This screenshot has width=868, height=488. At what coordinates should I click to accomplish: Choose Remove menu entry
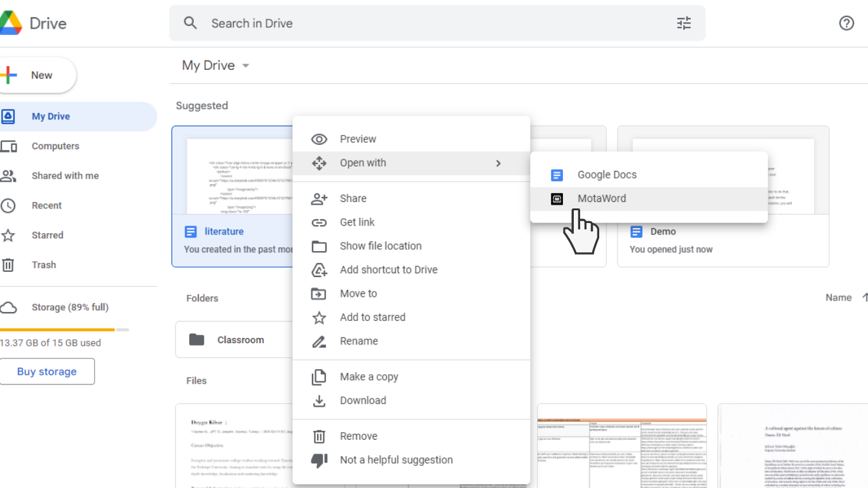pos(411,437)
